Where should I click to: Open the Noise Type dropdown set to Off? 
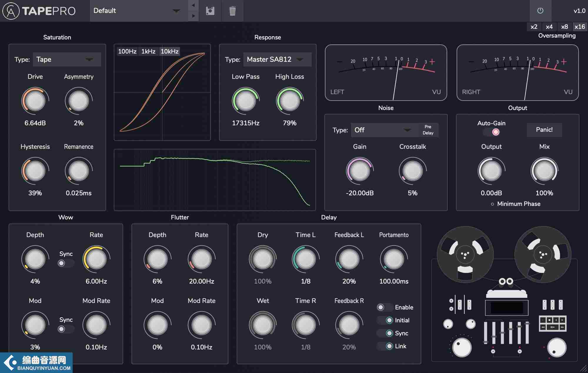385,130
